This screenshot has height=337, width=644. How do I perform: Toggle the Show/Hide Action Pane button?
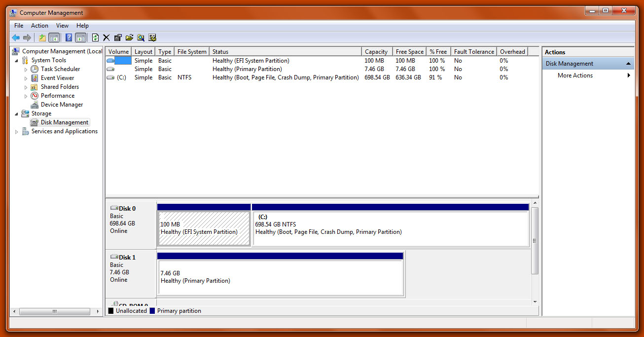tap(80, 37)
